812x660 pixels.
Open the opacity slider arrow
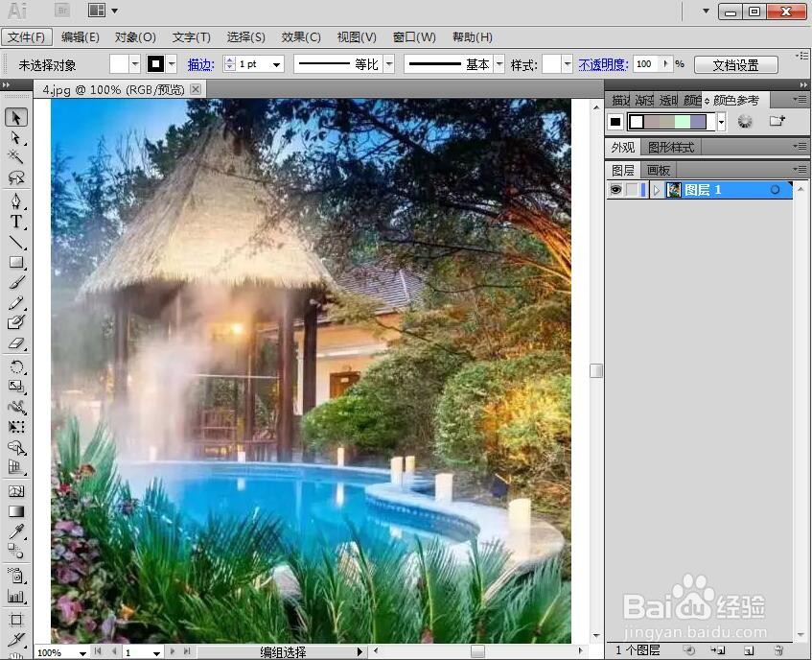point(666,63)
